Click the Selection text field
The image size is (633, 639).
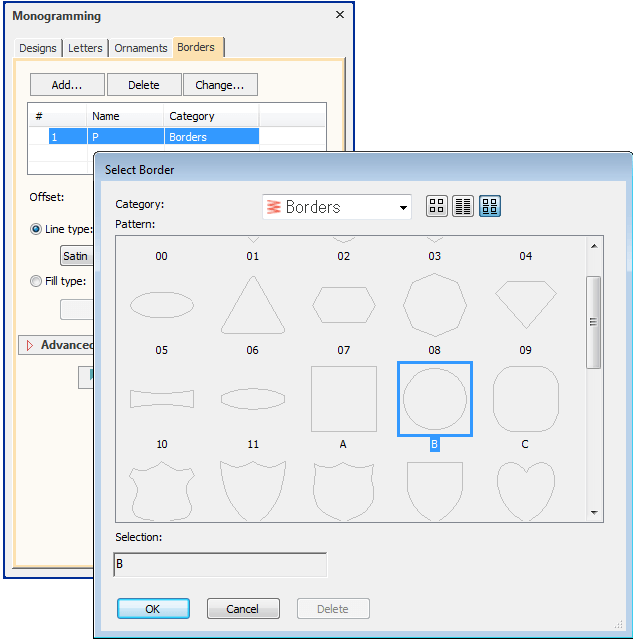[x=220, y=565]
